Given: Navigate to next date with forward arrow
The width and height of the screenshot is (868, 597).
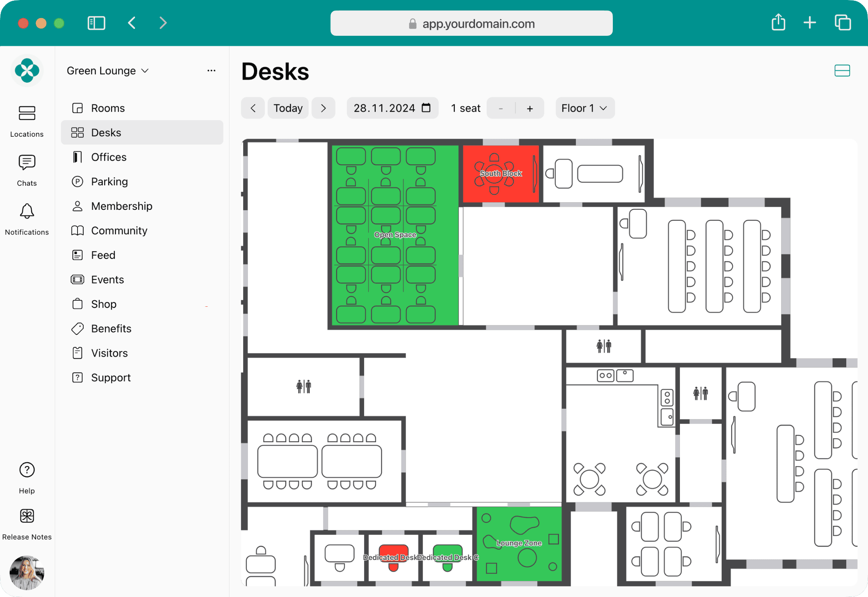Looking at the screenshot, I should click(323, 108).
